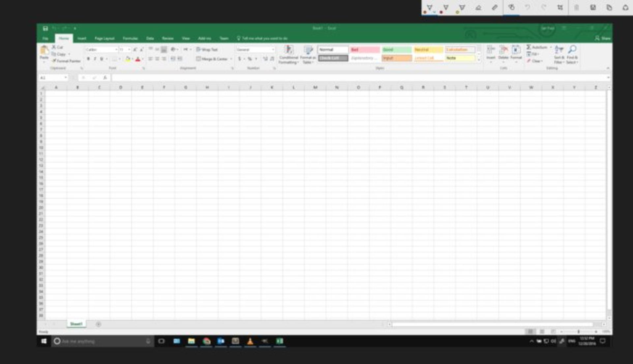The height and width of the screenshot is (364, 633).
Task: Open the Formulas ribbon tab
Action: [x=130, y=39]
